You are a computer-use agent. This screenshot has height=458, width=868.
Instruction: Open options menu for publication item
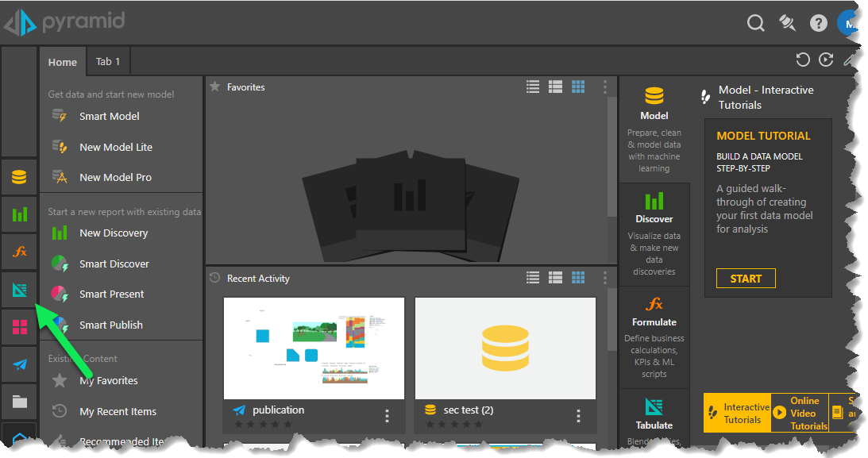[387, 416]
